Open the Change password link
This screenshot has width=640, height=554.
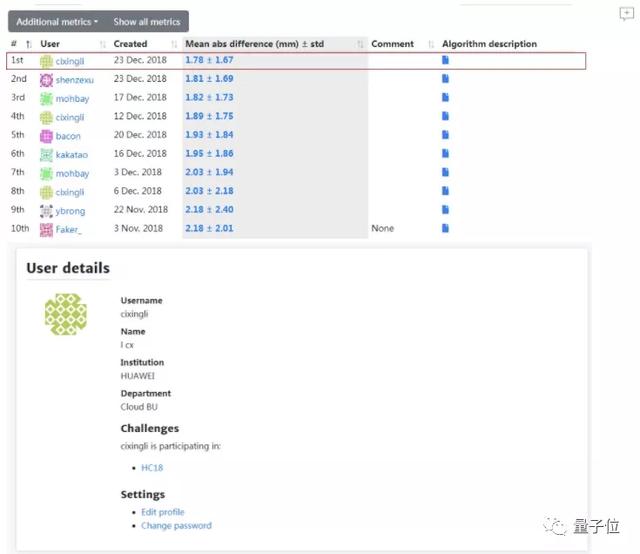coord(176,525)
